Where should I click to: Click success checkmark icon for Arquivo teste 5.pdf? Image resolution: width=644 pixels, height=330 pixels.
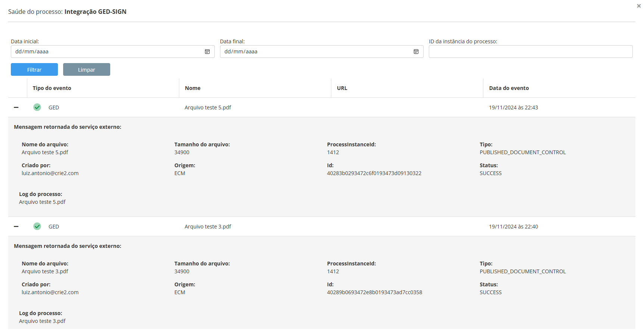(x=37, y=108)
